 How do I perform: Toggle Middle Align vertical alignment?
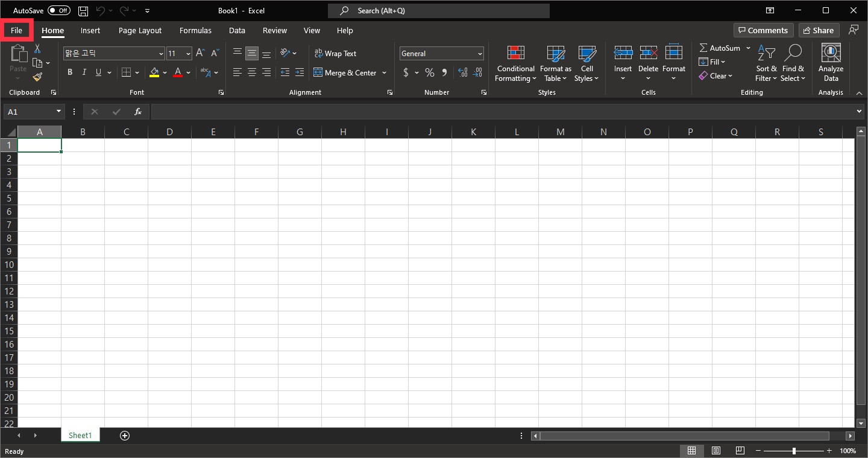[x=252, y=53]
